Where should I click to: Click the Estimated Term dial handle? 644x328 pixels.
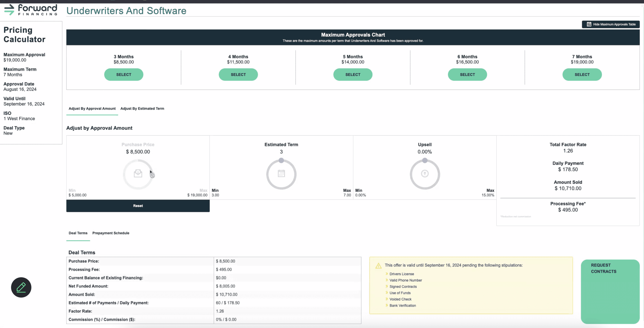(281, 160)
